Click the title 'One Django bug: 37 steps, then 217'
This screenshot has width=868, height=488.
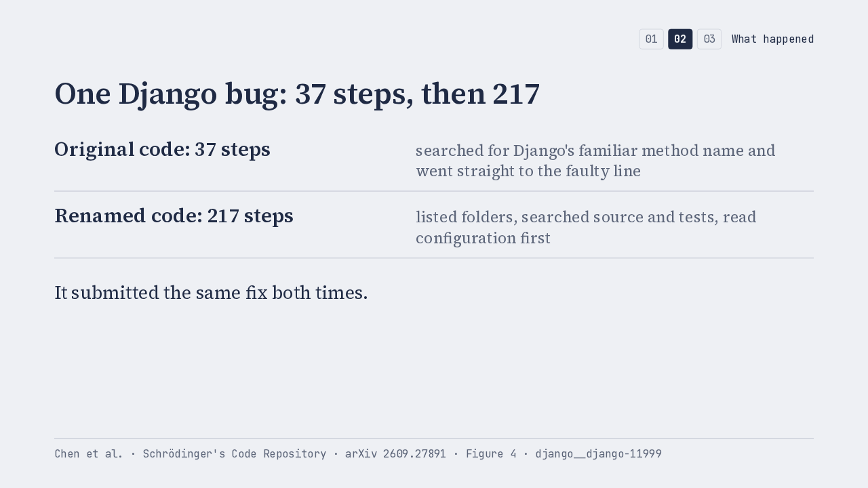pos(297,94)
